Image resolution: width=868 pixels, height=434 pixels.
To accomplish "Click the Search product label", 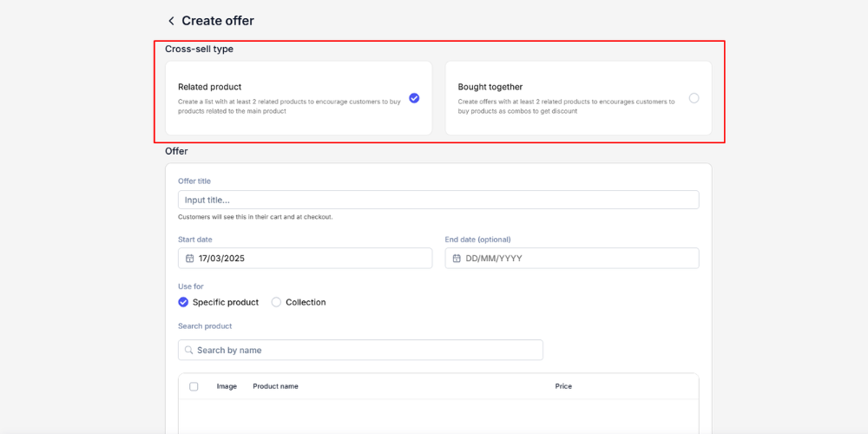I will tap(205, 326).
